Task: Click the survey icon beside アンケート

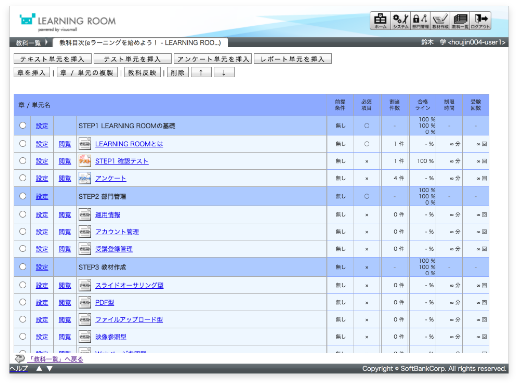Action: click(x=85, y=178)
